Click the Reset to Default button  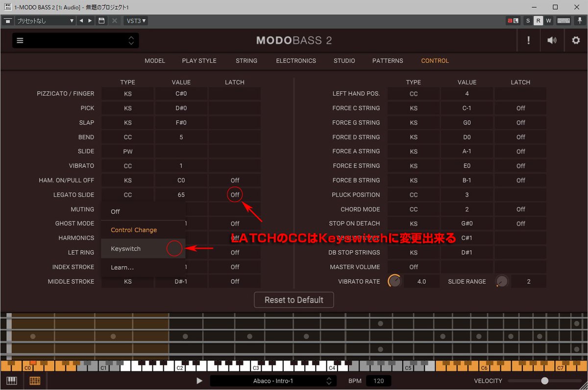294,300
